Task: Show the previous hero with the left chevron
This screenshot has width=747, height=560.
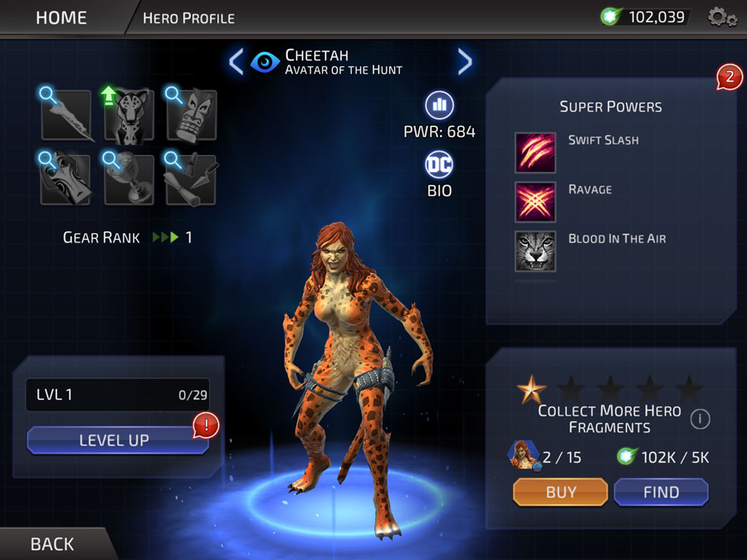Action: [237, 62]
